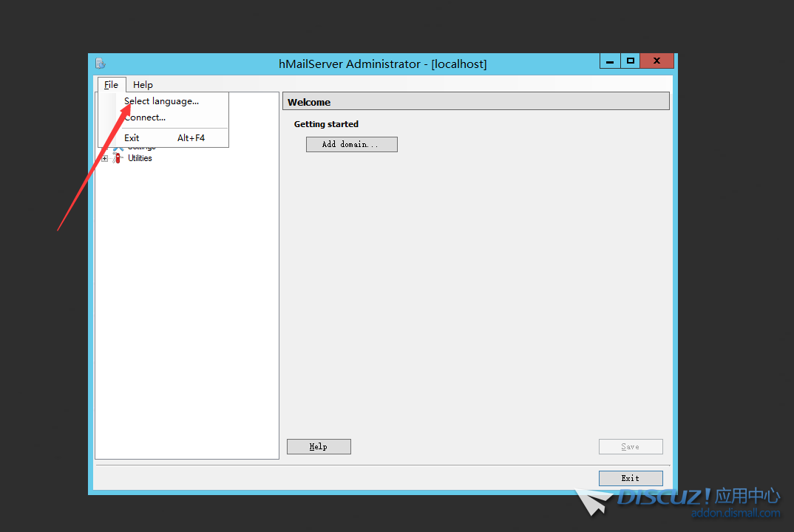Viewport: 794px width, 532px height.
Task: Close the hMailServer Administrator window
Action: (x=656, y=61)
